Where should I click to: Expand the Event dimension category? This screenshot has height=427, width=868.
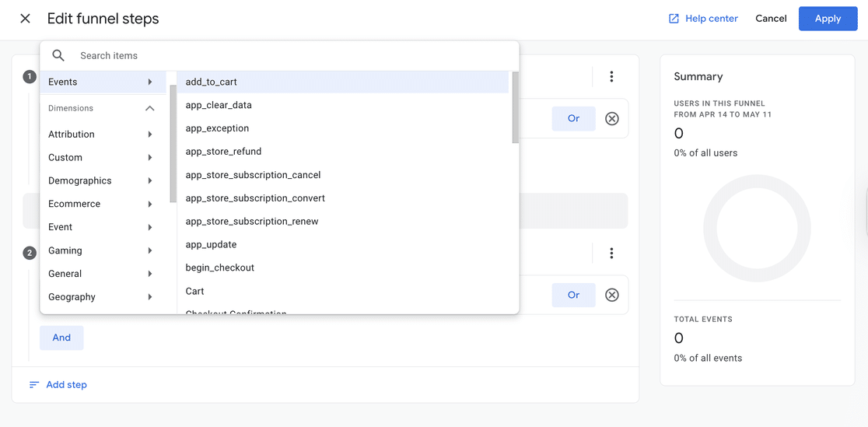click(103, 227)
